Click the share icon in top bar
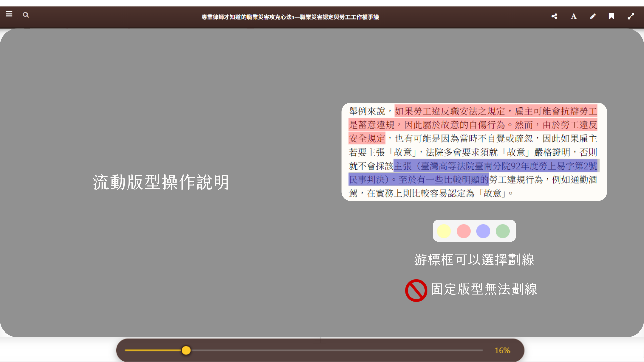Screen dimensions: 644x362 [x=554, y=16]
